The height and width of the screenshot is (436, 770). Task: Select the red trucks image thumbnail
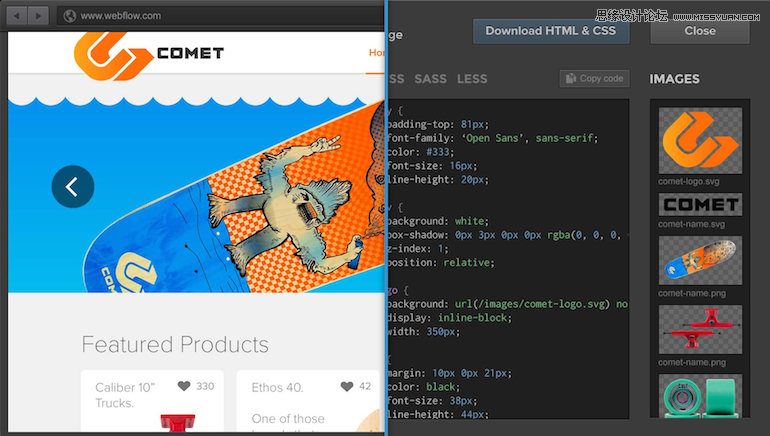pyautogui.click(x=700, y=329)
